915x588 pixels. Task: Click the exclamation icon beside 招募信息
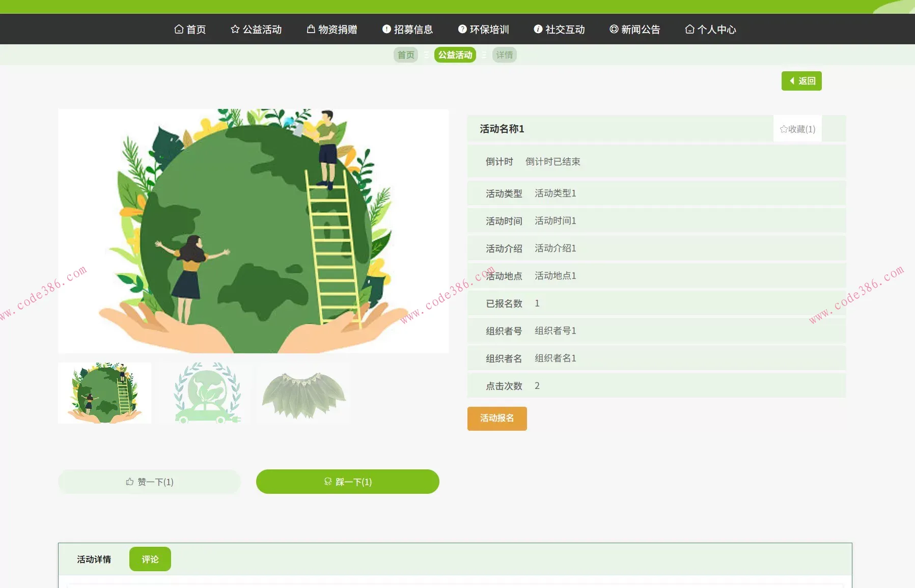click(x=385, y=29)
